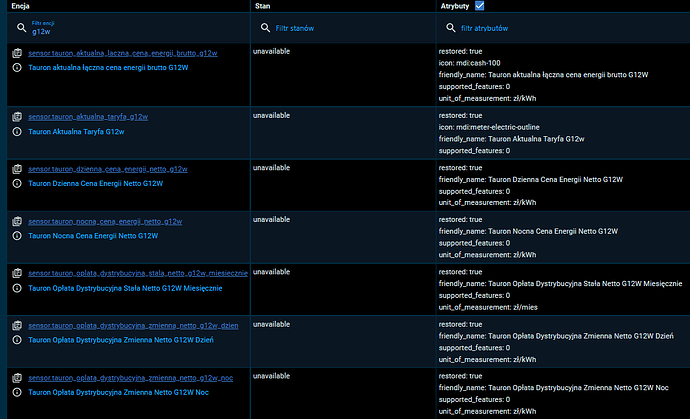Click the Encja column header

click(20, 6)
